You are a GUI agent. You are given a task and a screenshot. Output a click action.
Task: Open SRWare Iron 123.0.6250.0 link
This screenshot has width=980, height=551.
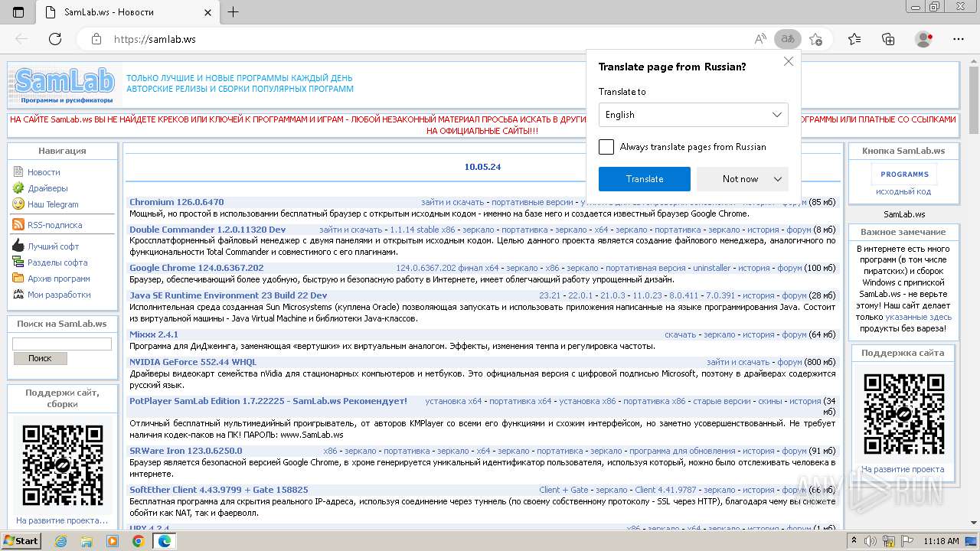click(186, 451)
